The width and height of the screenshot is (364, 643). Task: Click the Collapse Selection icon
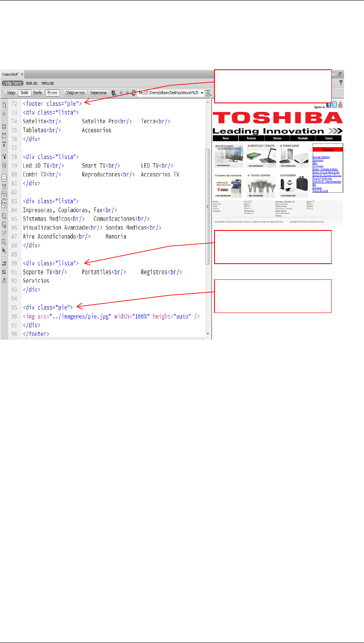pos(4,136)
